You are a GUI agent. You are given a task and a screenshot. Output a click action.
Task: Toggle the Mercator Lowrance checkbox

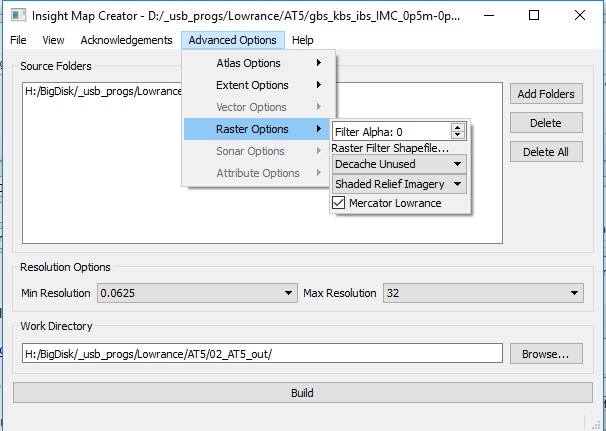tap(339, 203)
